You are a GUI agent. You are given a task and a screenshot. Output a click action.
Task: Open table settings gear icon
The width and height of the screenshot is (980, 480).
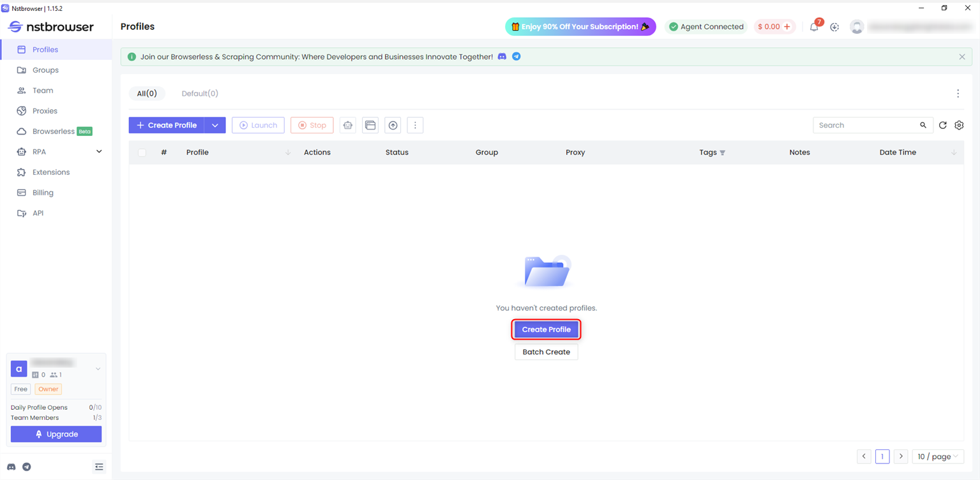[959, 126]
